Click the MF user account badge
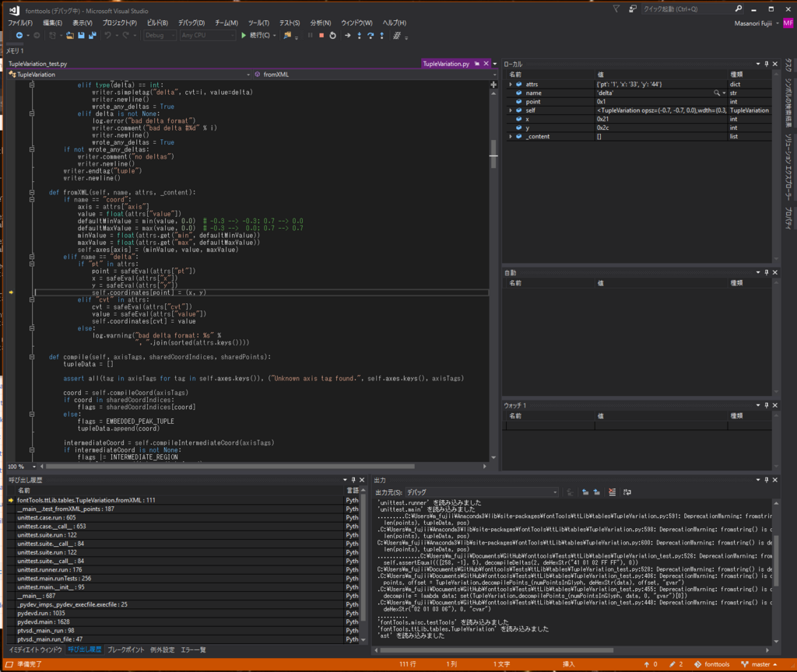This screenshot has height=672, width=797. [788, 23]
